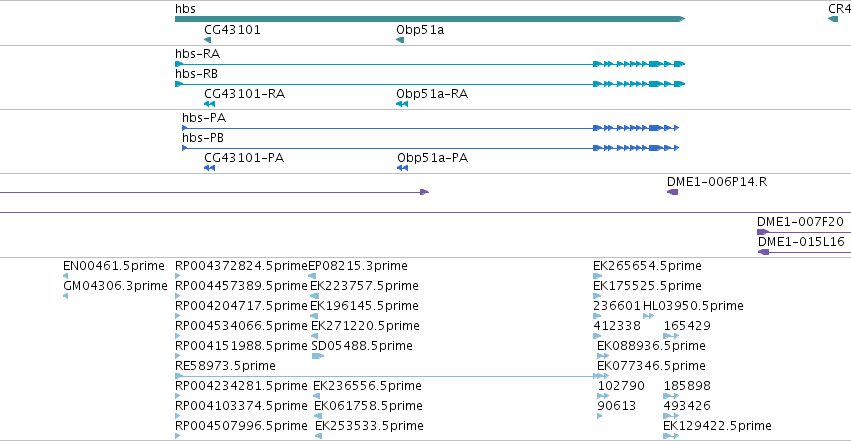Click the 'Obp51a' gene label
Viewport: 851px width, 441px height.
(420, 30)
